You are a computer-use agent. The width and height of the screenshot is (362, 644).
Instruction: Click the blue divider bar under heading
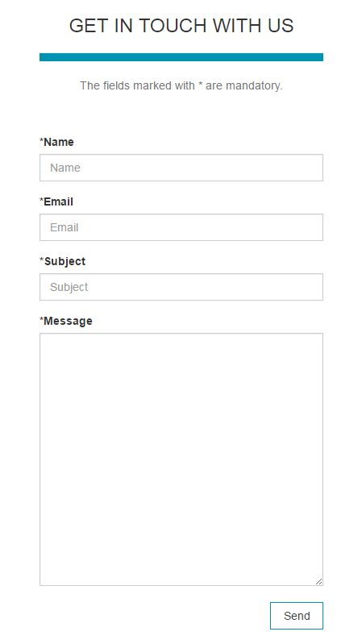click(x=181, y=57)
